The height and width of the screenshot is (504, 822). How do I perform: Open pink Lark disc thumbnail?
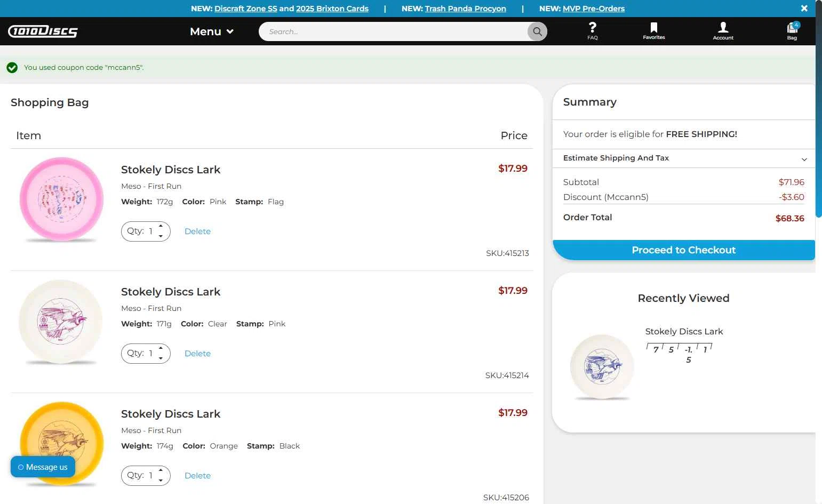(61, 199)
